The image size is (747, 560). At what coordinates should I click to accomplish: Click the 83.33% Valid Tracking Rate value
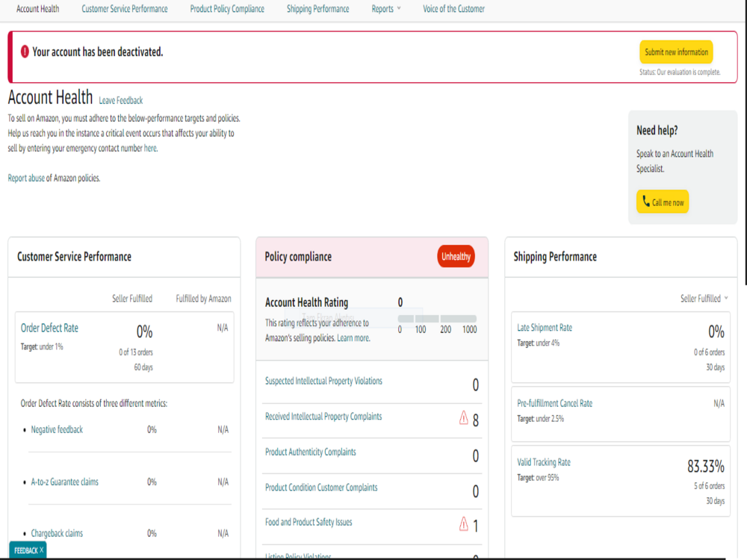click(x=706, y=466)
